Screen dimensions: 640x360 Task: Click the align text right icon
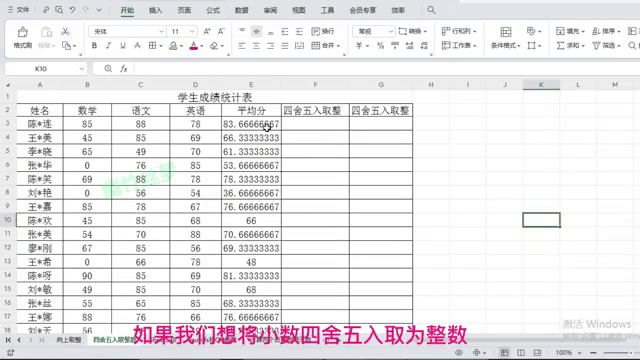[x=271, y=46]
